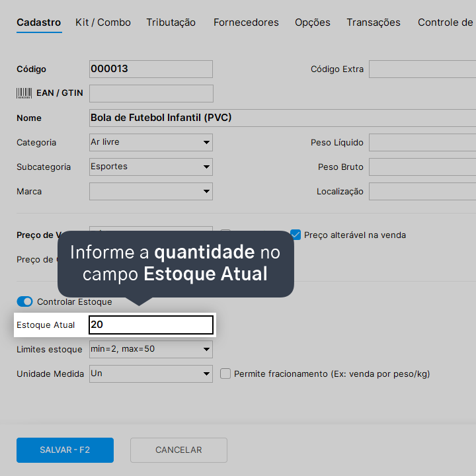
Task: Expand the Subcategoria dropdown showing Esportes
Action: (151, 167)
